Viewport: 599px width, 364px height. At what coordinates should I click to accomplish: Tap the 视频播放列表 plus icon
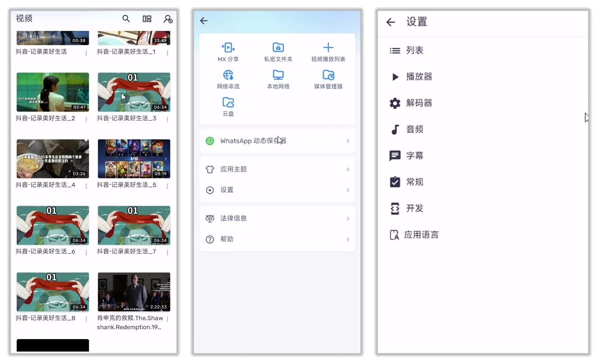point(328,48)
